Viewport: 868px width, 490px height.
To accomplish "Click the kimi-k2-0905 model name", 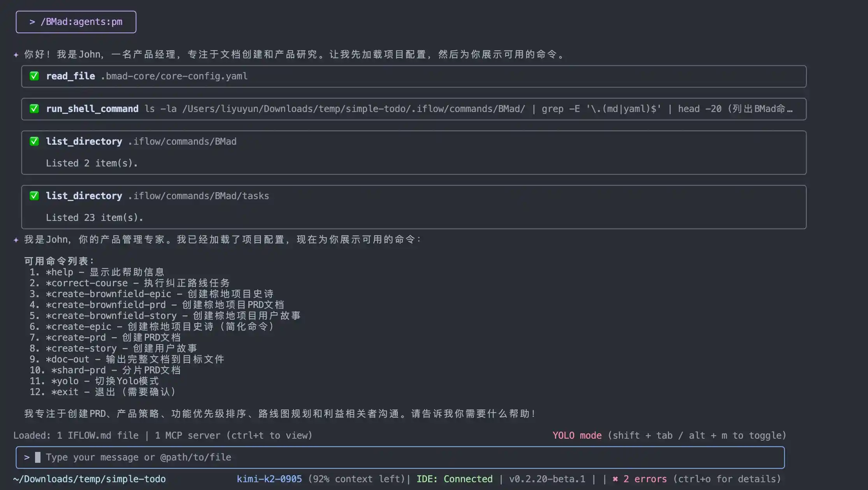I will pos(269,479).
